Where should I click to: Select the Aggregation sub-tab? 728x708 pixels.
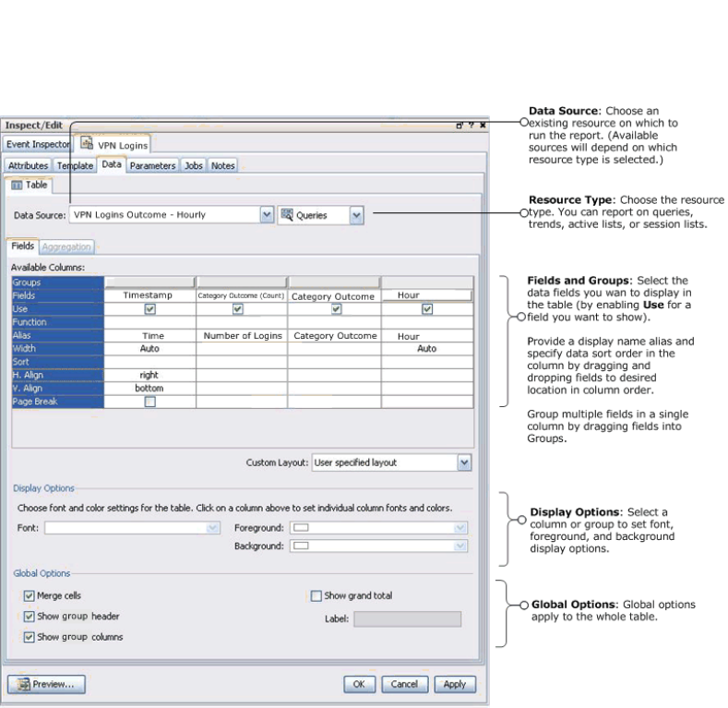66,246
